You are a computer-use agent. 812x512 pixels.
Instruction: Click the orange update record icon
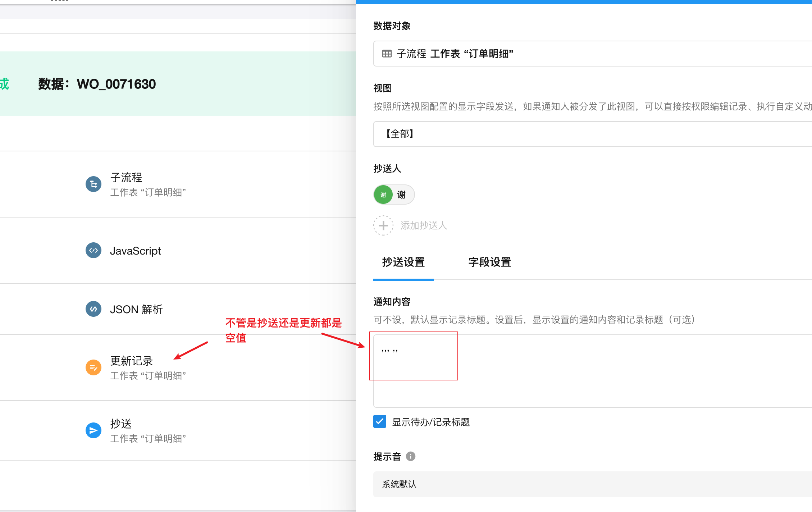(x=93, y=367)
